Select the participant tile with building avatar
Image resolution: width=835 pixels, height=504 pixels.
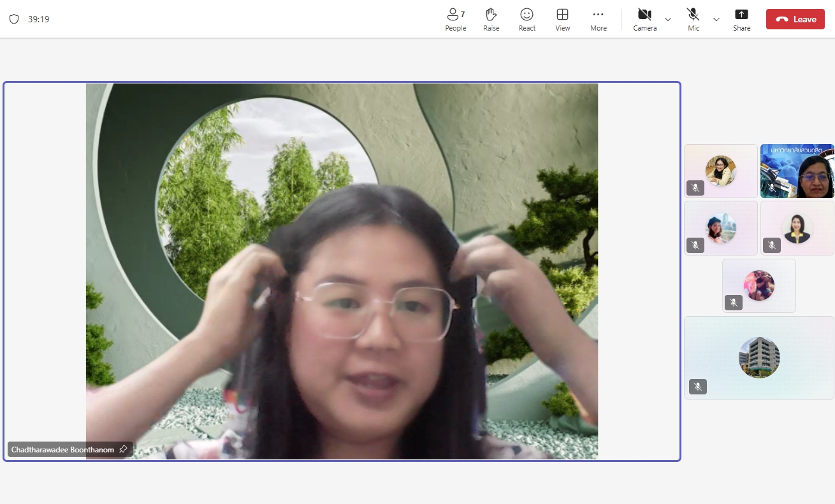tap(759, 357)
